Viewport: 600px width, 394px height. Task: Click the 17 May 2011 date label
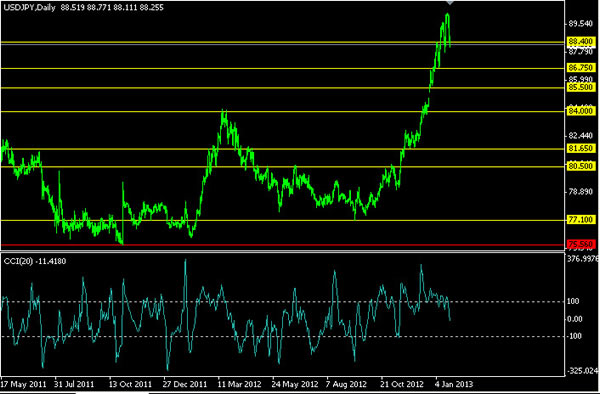tap(23, 384)
